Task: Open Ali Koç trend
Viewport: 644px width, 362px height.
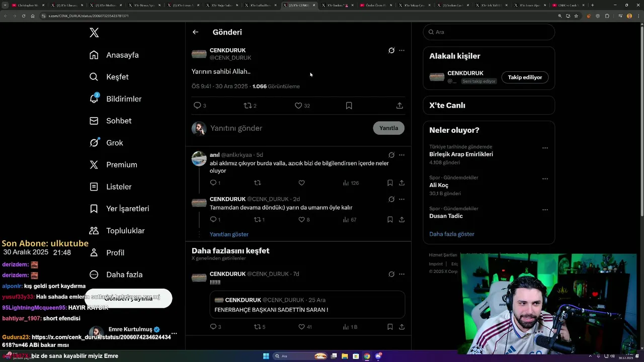Action: [x=439, y=185]
